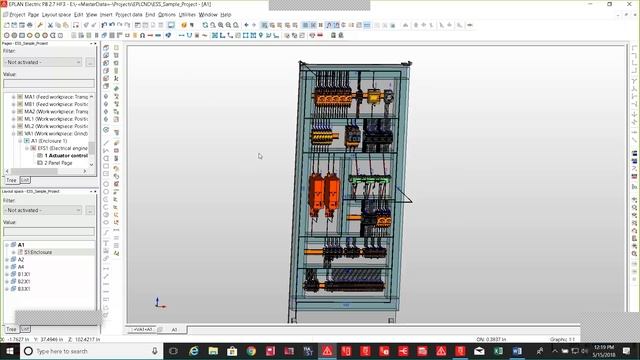640x360 pixels.
Task: Open Word from the taskbar
Action: [517, 351]
